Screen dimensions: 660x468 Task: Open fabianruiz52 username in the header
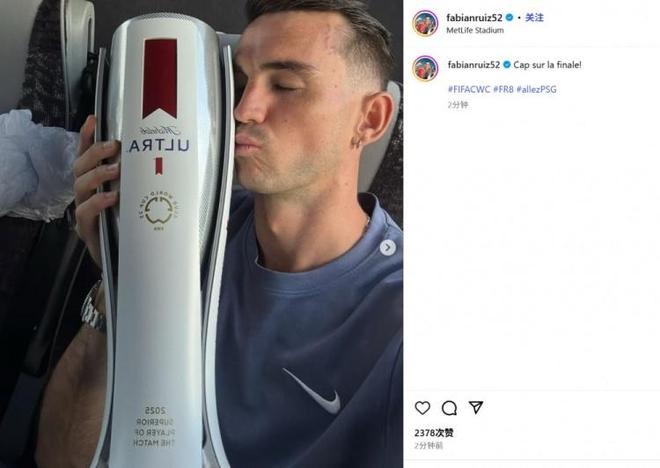click(x=474, y=18)
